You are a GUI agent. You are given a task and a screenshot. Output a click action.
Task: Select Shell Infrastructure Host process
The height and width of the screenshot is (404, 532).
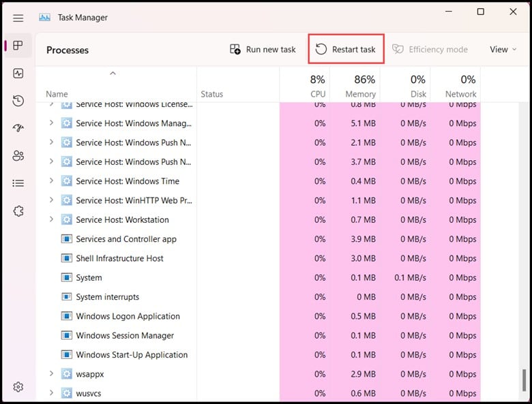tap(119, 258)
